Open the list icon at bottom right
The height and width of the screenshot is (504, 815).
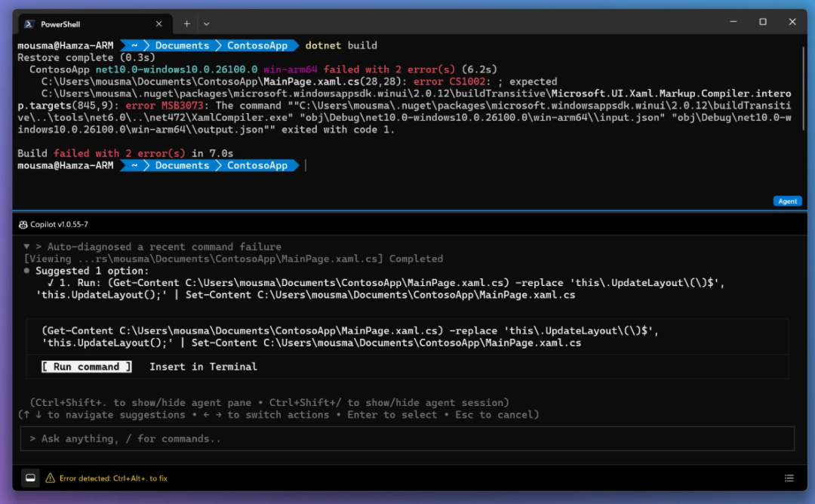[x=789, y=478]
